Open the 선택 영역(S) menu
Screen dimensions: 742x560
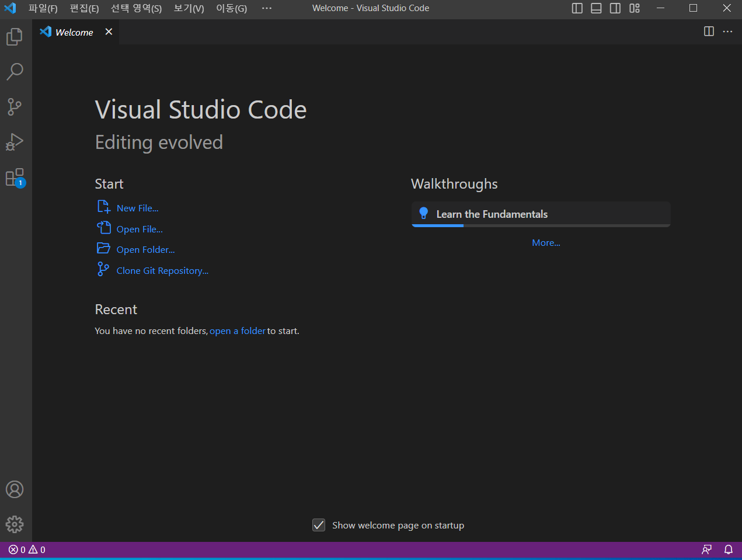point(137,8)
